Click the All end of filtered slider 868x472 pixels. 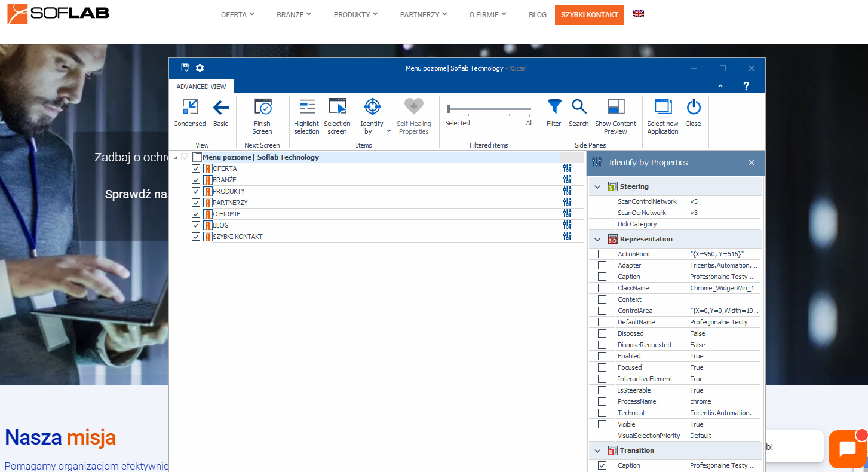point(529,123)
